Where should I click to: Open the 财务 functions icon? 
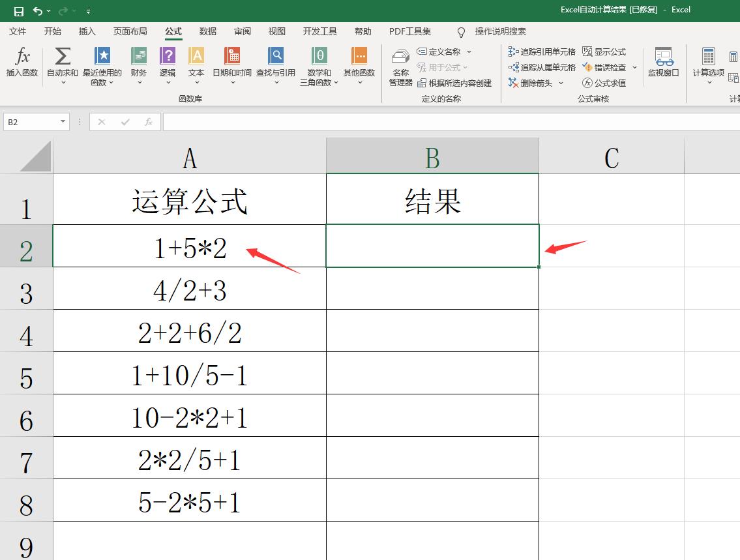[x=139, y=56]
